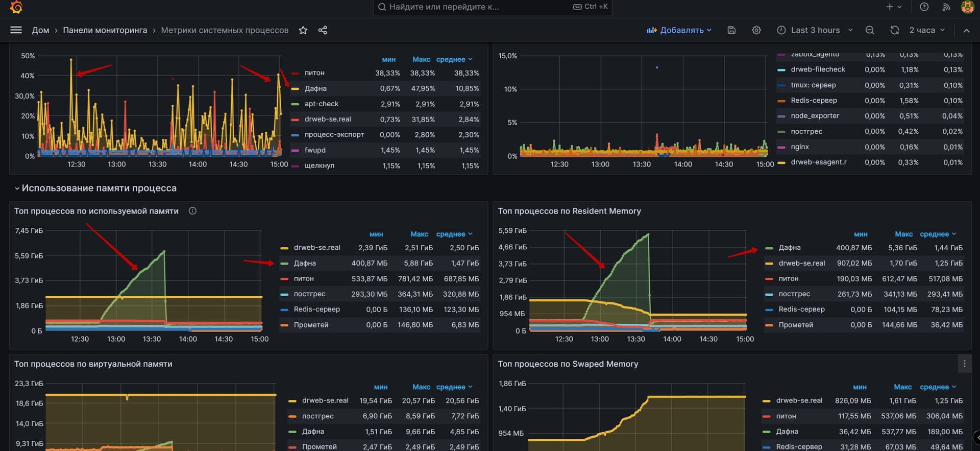
Task: Click the Ctrl+K shortcut hint
Action: click(x=591, y=7)
